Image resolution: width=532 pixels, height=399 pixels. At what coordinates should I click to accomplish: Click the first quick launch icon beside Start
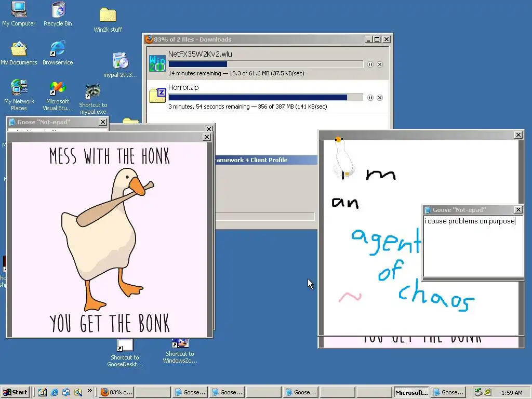pos(43,392)
